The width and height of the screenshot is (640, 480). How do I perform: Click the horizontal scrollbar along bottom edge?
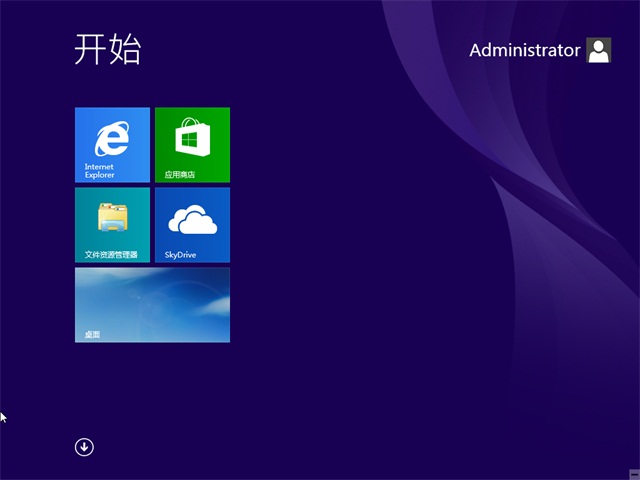tap(320, 476)
